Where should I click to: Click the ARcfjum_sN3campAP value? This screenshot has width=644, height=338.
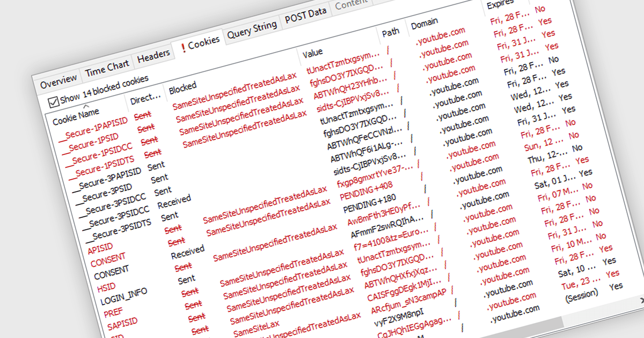408,302
